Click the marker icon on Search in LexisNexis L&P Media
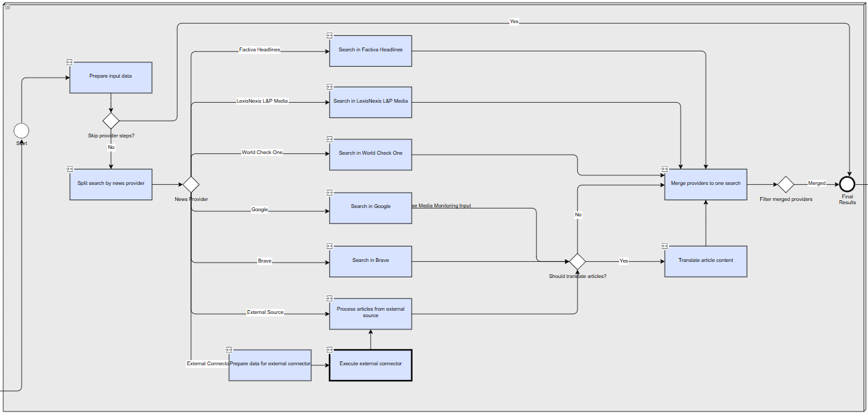The height and width of the screenshot is (416, 868). (329, 87)
